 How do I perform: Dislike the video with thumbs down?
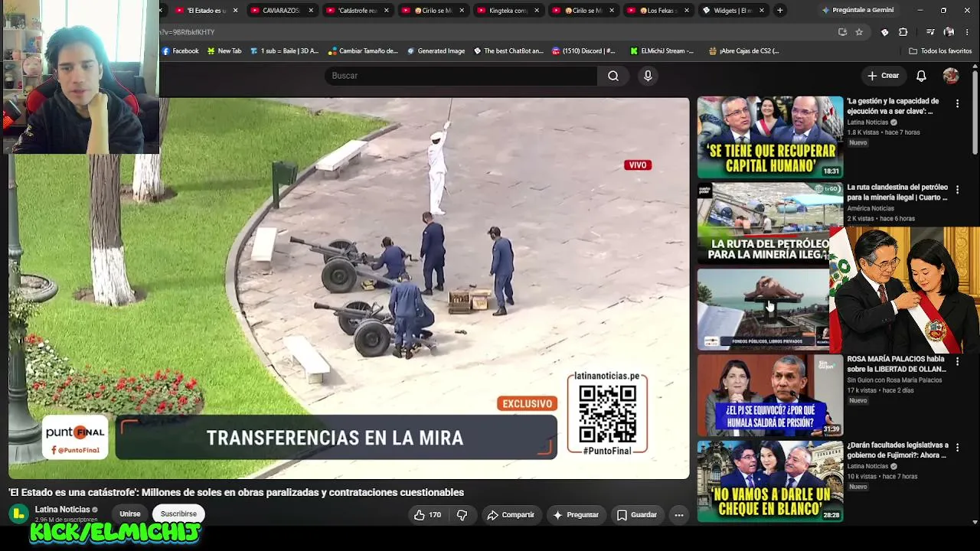click(x=462, y=515)
